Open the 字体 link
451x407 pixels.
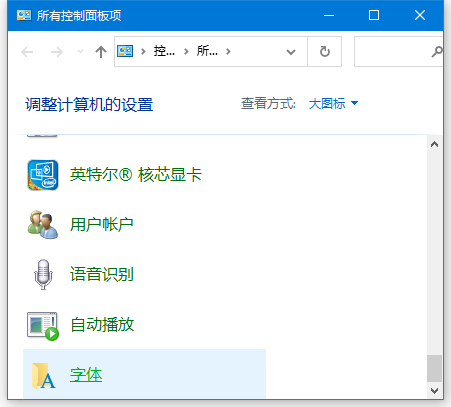pos(86,375)
